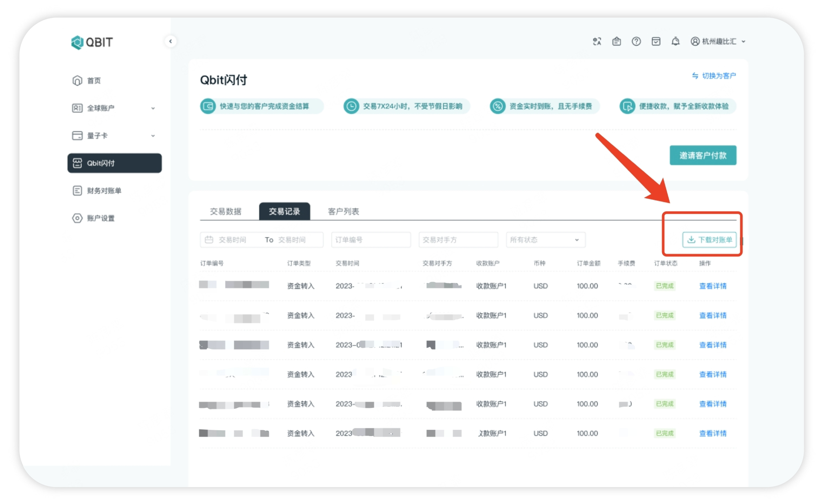
Task: Click the end 交易时间 date field
Action: coord(292,240)
